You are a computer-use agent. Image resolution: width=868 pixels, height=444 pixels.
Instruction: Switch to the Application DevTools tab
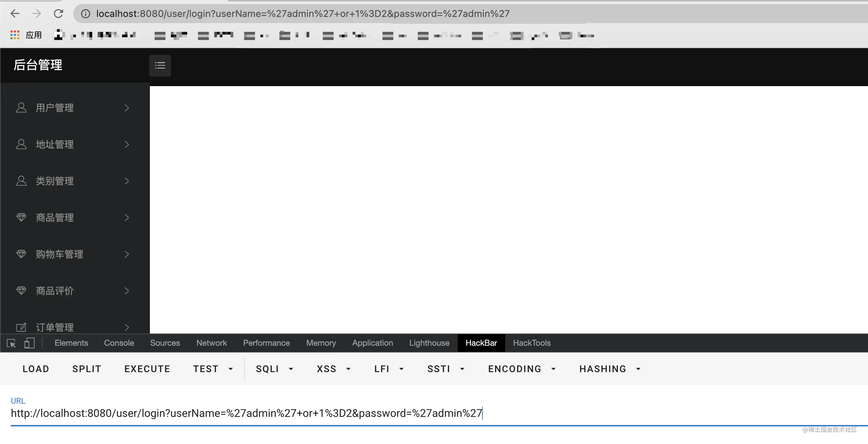[x=373, y=343]
